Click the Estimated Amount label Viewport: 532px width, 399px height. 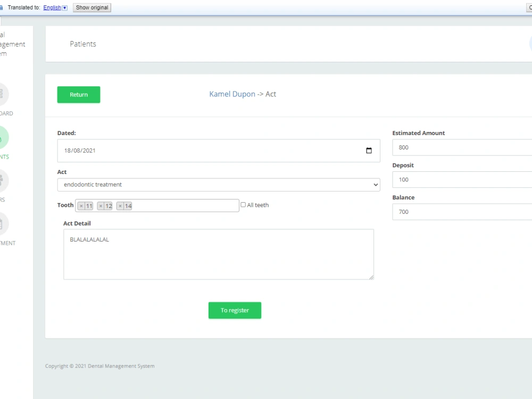(x=418, y=134)
